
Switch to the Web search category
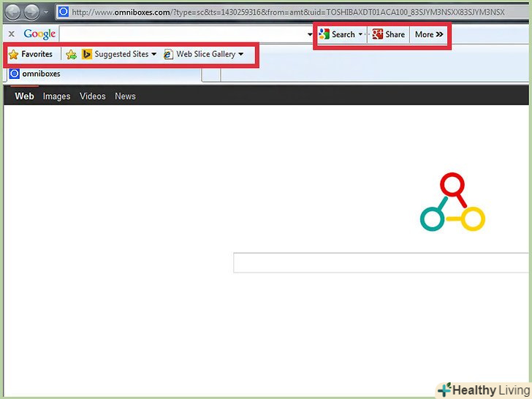(24, 96)
